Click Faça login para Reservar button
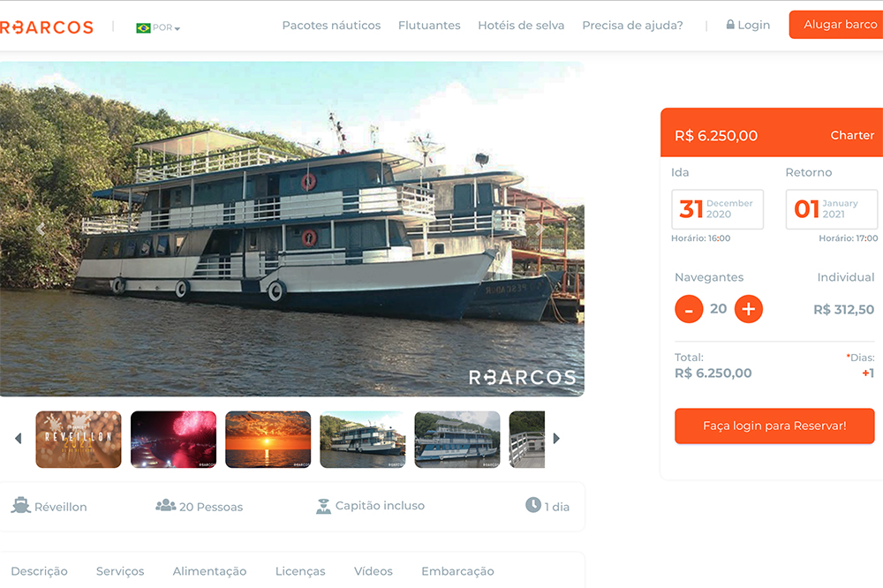 tap(774, 426)
